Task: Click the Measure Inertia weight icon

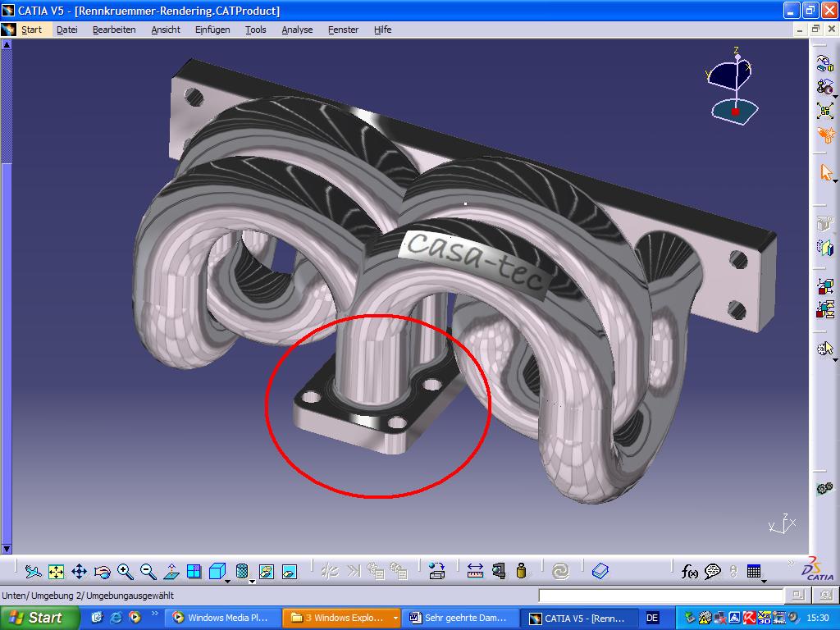Action: [521, 572]
